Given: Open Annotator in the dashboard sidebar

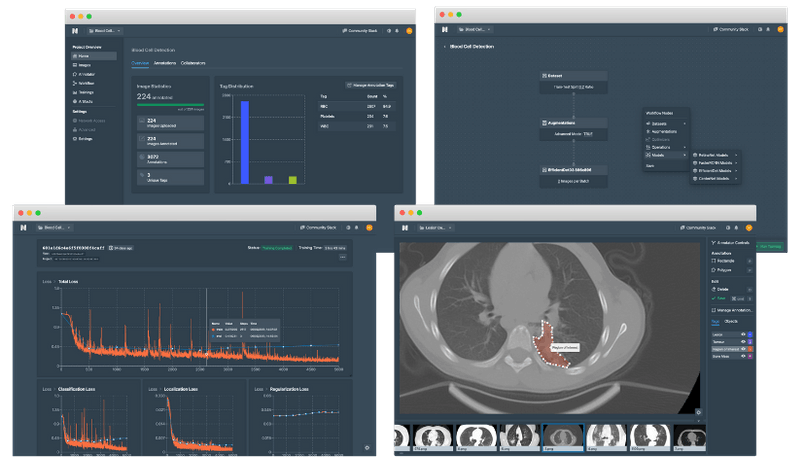Looking at the screenshot, I should pyautogui.click(x=86, y=75).
